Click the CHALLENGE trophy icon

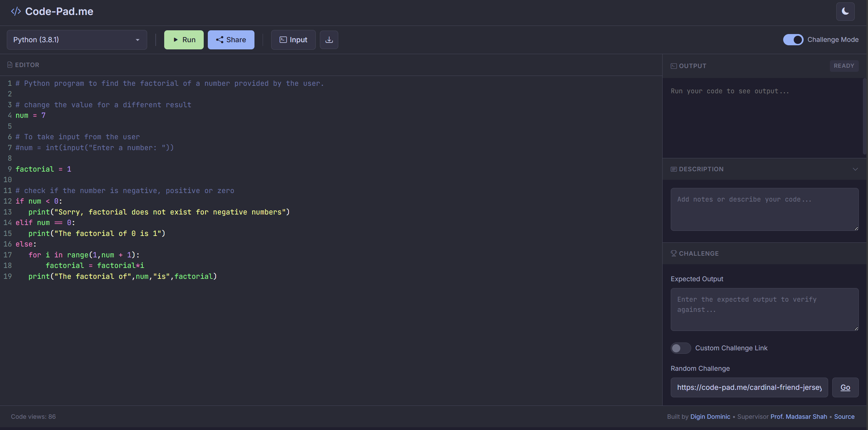(673, 253)
